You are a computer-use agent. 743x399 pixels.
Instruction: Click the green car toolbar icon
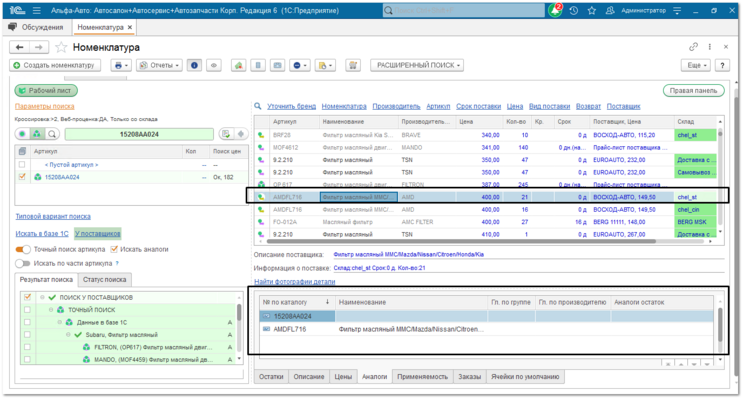point(238,65)
